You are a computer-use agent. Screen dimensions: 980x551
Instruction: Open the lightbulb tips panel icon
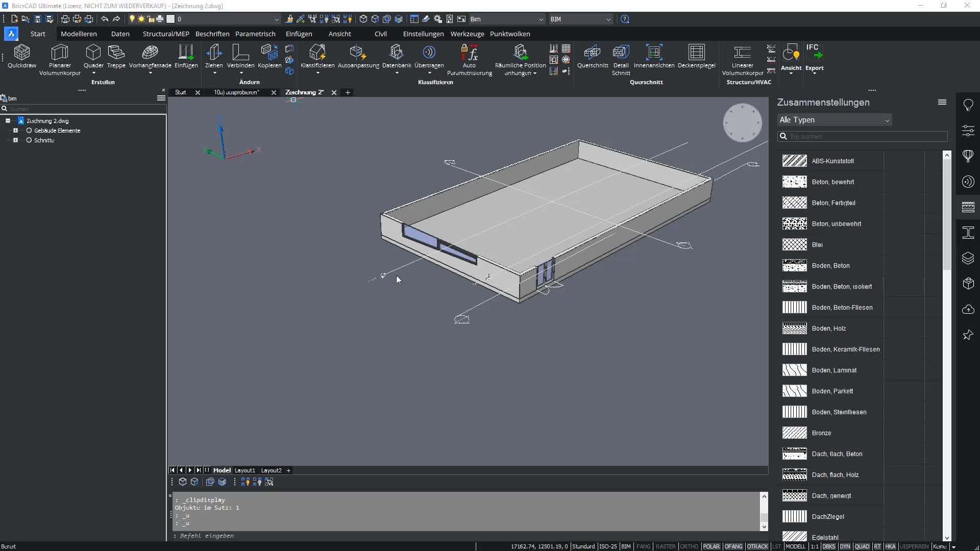(x=968, y=105)
